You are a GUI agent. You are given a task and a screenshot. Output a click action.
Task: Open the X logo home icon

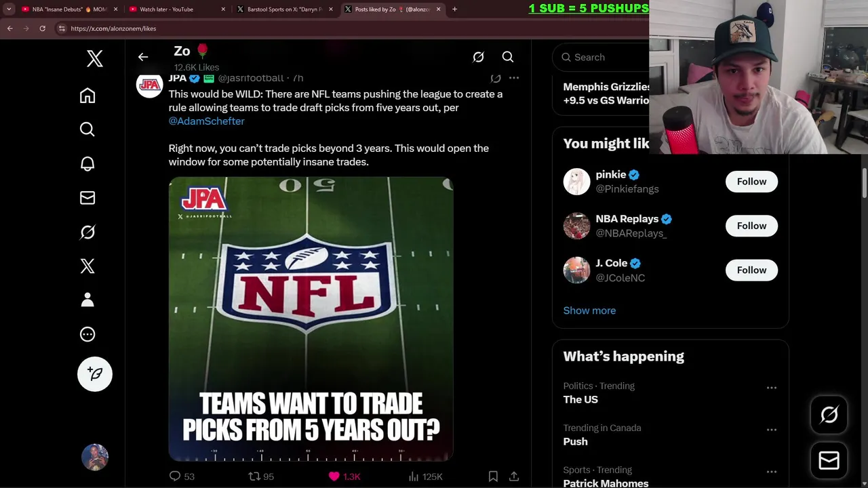(95, 58)
